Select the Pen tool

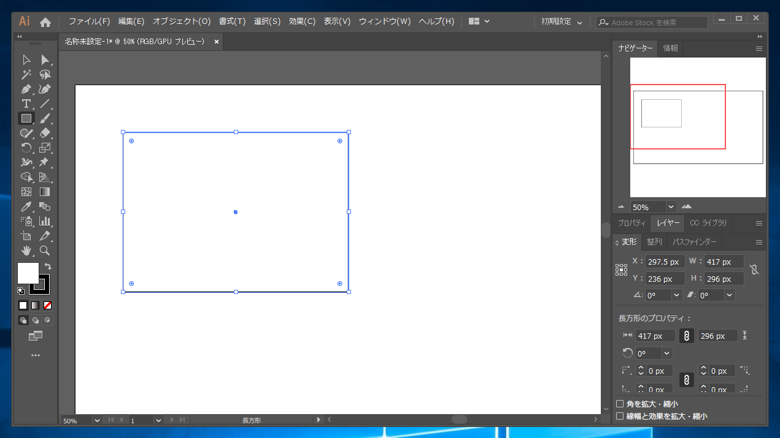point(26,89)
